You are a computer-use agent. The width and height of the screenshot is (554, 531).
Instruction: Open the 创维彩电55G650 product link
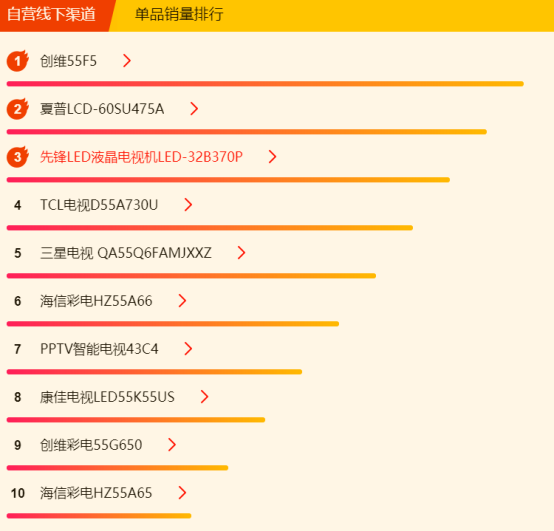(91, 445)
